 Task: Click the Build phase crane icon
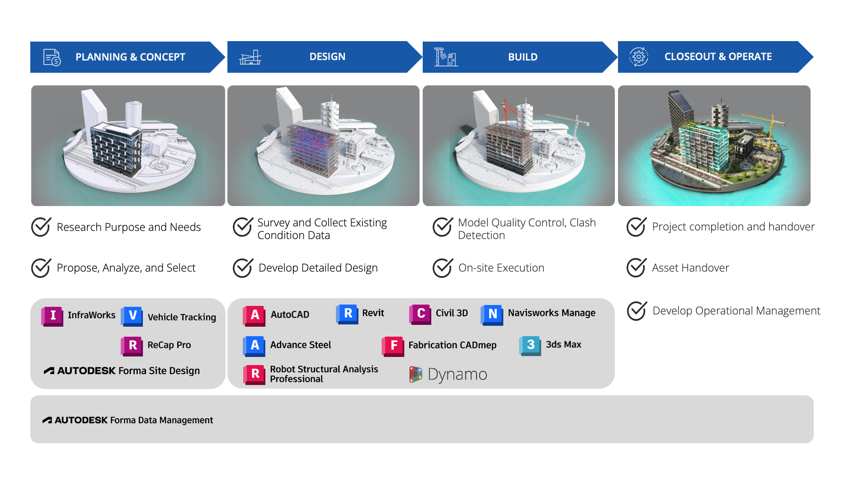(x=446, y=57)
